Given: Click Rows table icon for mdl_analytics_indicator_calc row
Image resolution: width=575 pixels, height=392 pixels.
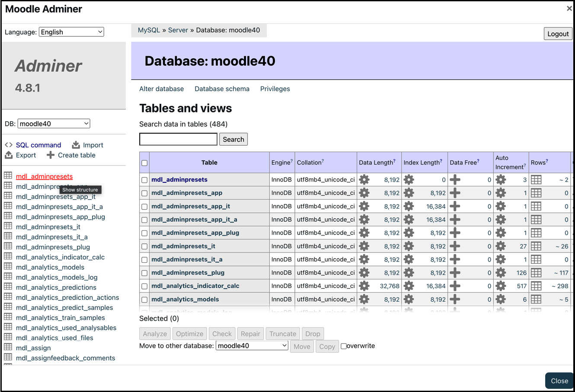Looking at the screenshot, I should [x=536, y=286].
